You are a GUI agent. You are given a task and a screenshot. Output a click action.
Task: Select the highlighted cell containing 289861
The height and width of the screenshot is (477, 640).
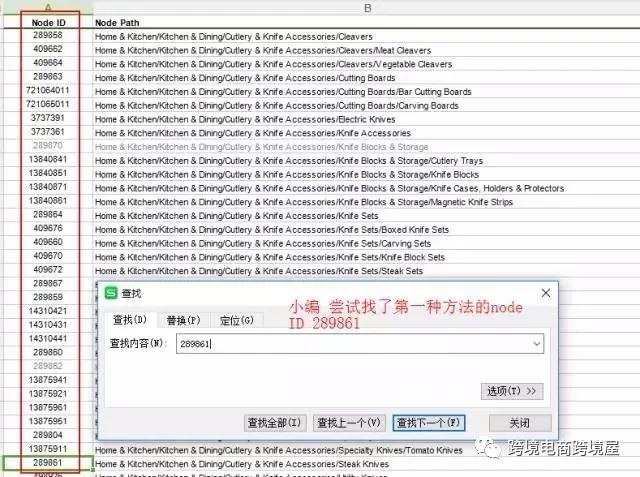click(x=47, y=463)
